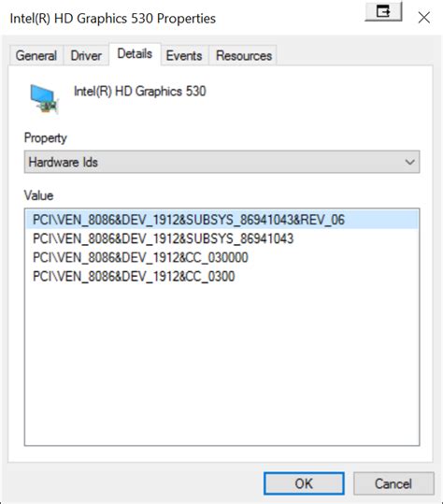Select hardware ID ending with REV_06
The height and width of the screenshot is (504, 443).
[221, 220]
